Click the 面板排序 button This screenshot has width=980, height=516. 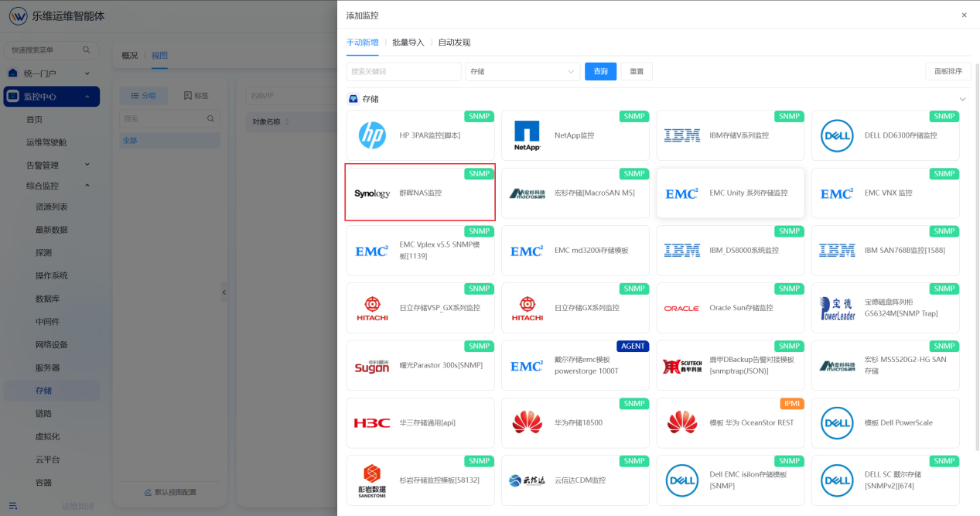click(948, 71)
